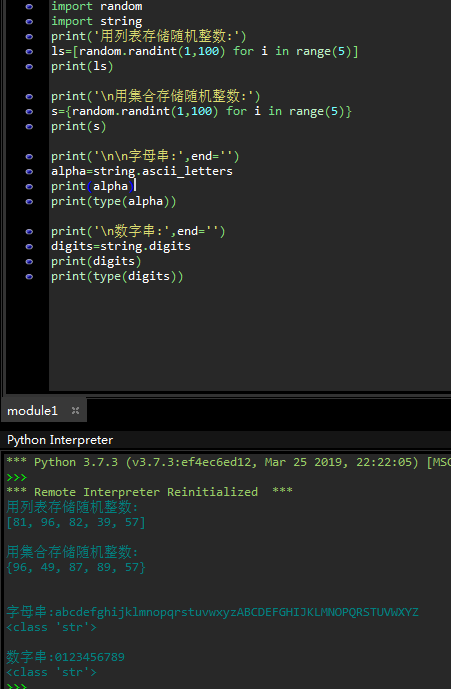
Task: Click the 'import random' code line
Action: coord(97,6)
